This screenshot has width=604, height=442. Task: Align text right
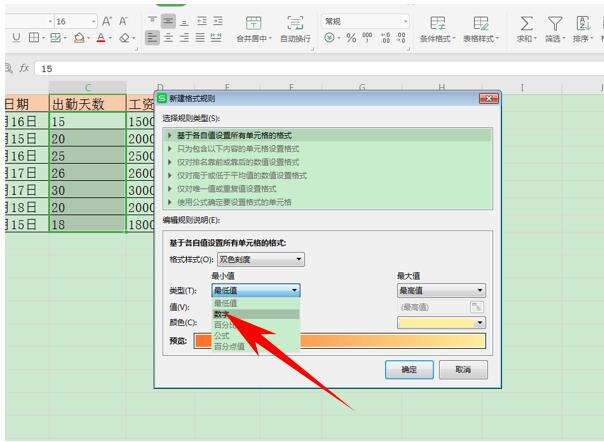point(185,38)
